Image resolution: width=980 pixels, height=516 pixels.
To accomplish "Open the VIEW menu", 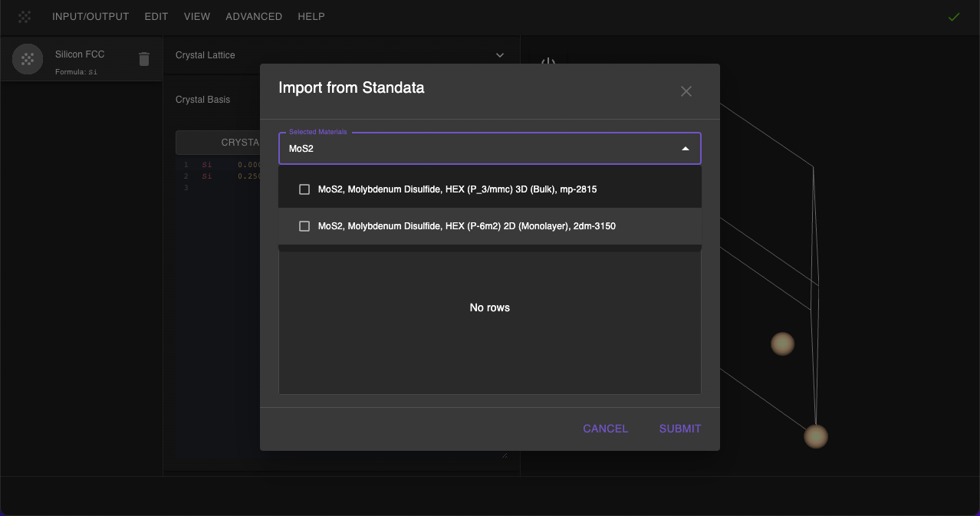I will pos(197,16).
